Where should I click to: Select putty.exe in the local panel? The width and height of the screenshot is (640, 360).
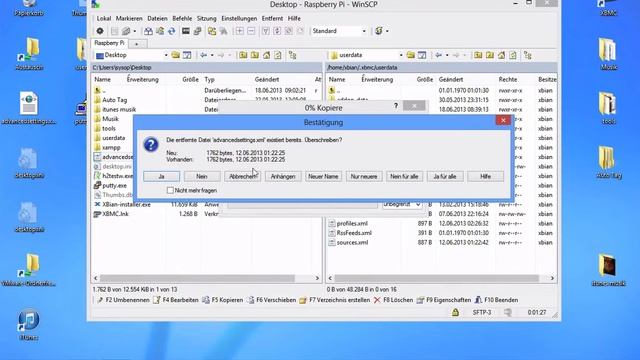[114, 186]
